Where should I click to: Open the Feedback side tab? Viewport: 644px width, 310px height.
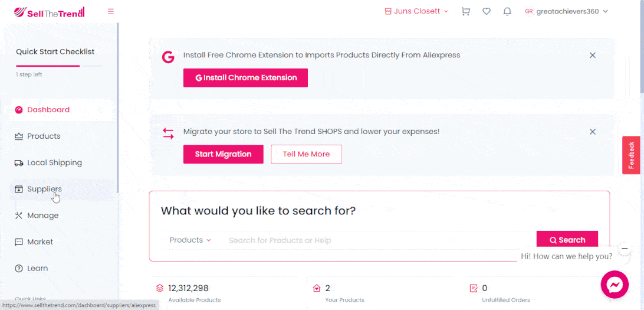[x=631, y=155]
